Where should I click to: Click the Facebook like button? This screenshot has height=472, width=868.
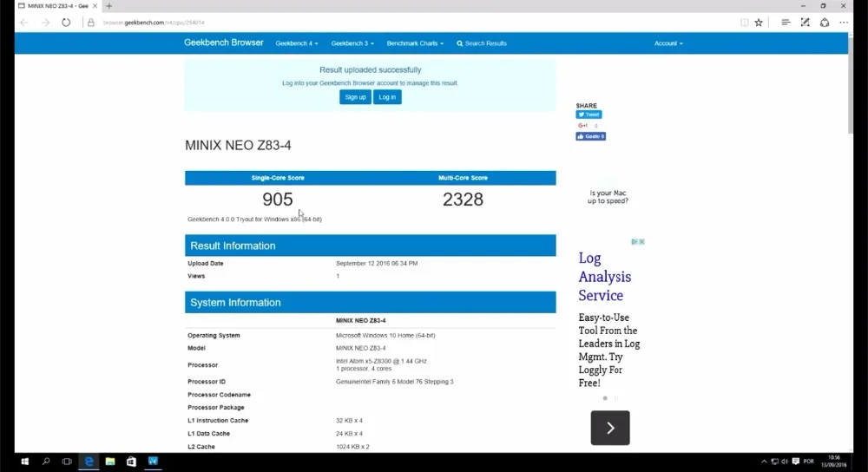pos(590,136)
